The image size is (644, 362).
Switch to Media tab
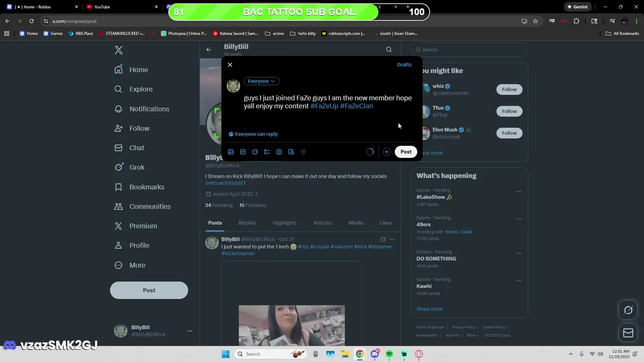(356, 223)
